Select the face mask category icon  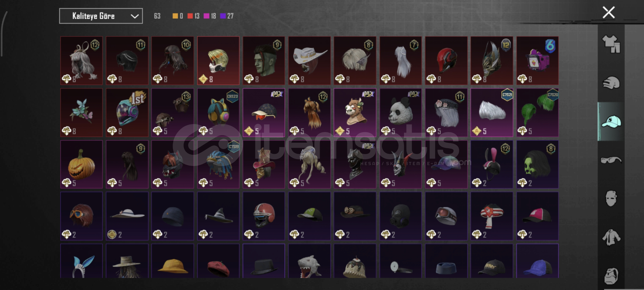coord(611,198)
